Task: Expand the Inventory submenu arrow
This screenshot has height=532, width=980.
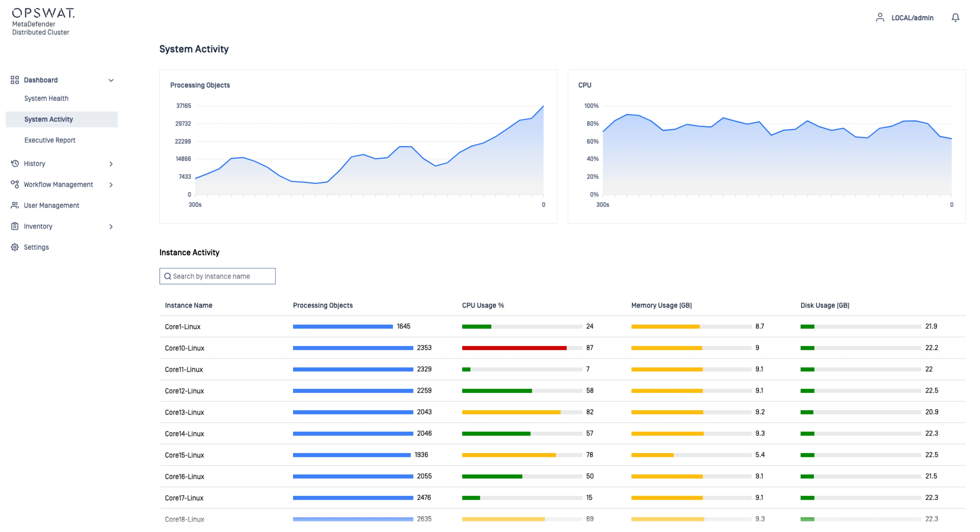Action: [x=111, y=227]
